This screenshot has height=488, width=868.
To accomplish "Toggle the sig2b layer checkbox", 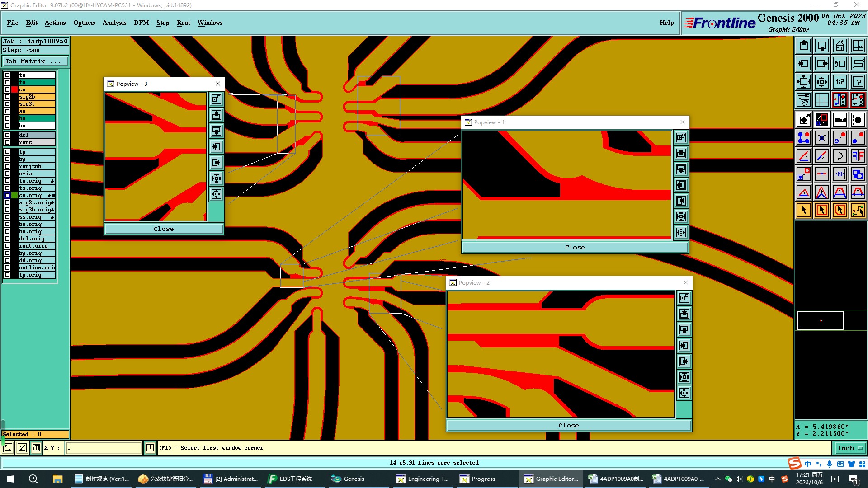I will coord(7,97).
